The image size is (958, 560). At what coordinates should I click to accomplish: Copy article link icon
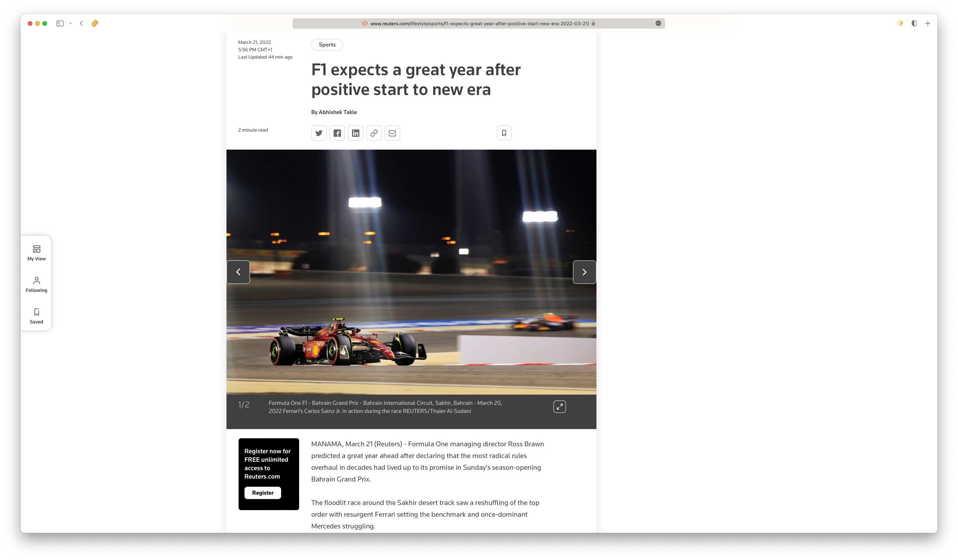coord(374,133)
